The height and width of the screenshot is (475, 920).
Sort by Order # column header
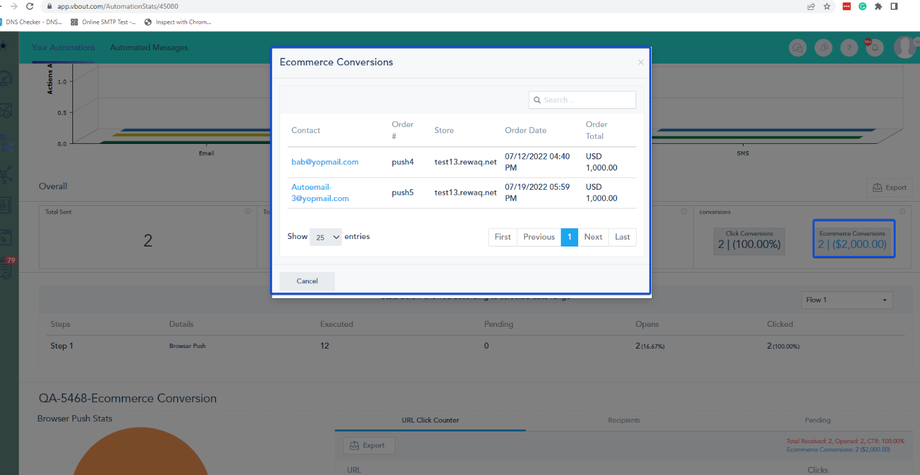(x=402, y=130)
